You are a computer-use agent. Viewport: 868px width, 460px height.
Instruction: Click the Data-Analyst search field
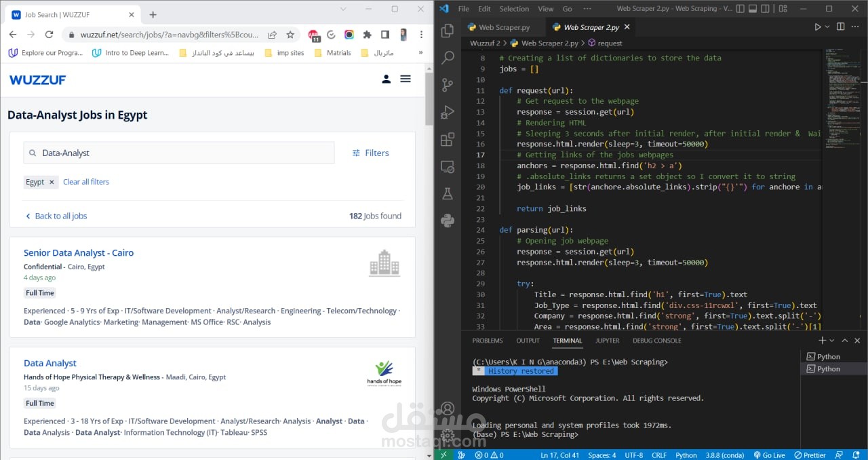(179, 153)
